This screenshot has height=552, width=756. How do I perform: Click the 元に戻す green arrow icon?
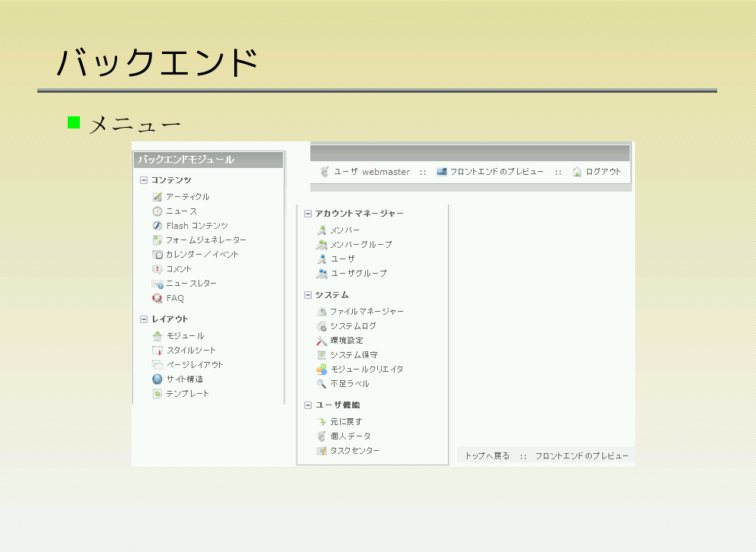(322, 422)
